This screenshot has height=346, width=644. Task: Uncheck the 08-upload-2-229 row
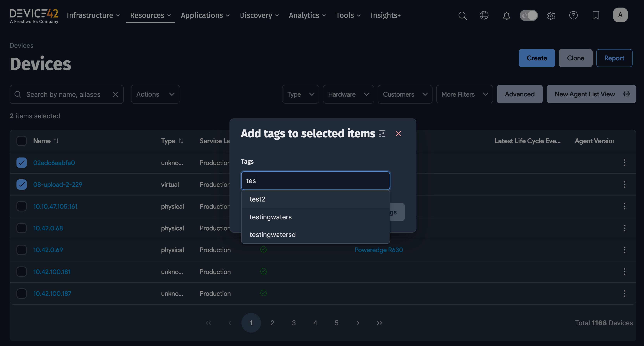coord(22,184)
